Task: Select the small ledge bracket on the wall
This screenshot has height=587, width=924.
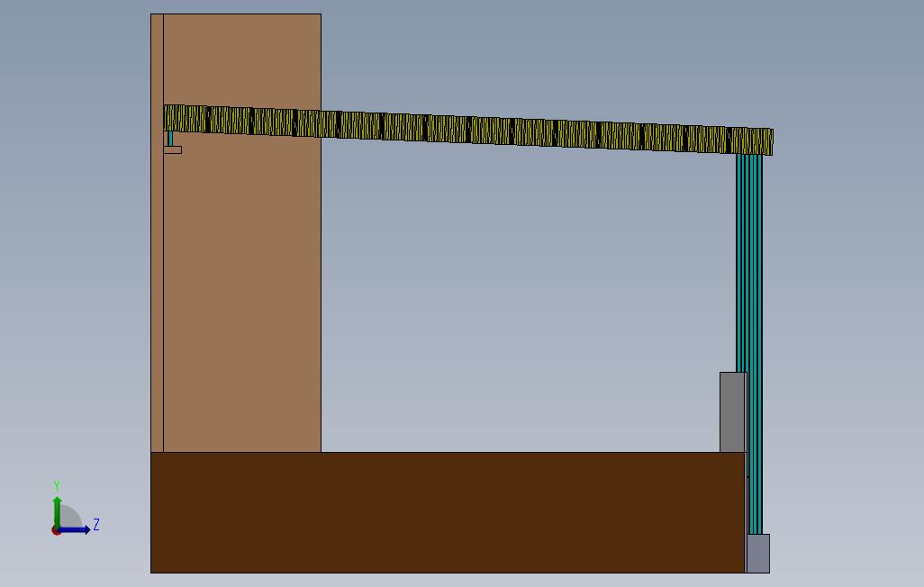Action: [x=172, y=149]
